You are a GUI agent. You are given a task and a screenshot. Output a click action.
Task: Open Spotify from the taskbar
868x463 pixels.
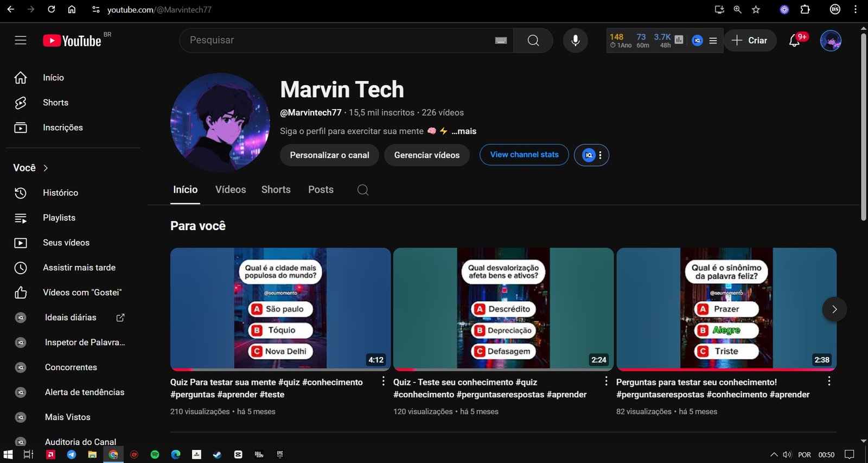[155, 454]
